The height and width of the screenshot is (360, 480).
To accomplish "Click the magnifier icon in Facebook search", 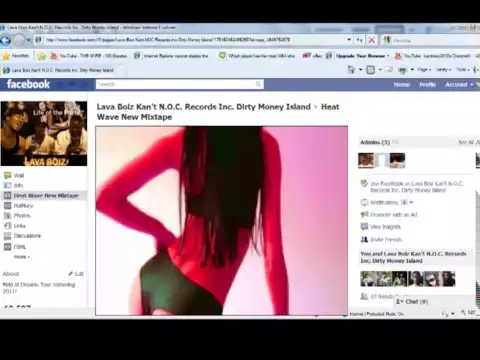I will [x=258, y=84].
